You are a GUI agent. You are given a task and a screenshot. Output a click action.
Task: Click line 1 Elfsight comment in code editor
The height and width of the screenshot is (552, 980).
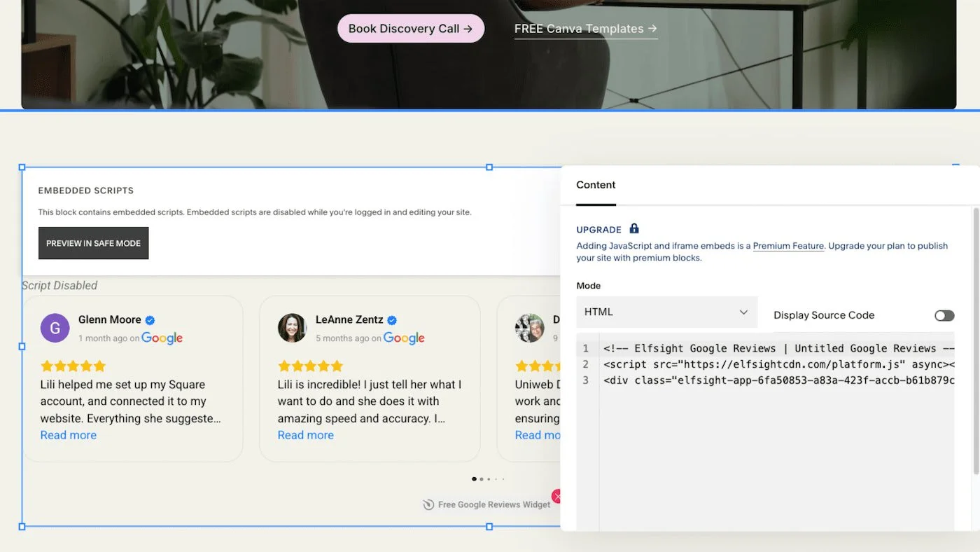point(779,348)
